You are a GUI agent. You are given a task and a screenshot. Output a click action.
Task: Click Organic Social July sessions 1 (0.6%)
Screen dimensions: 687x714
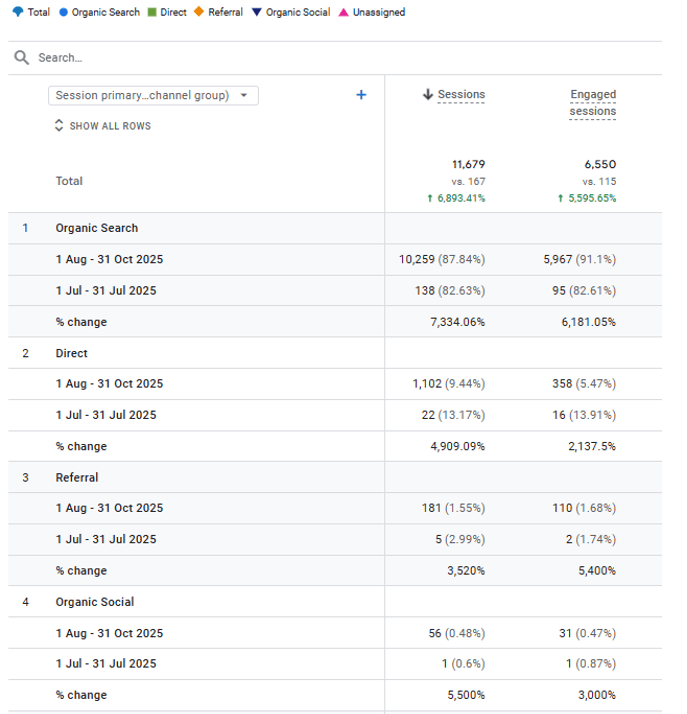click(x=463, y=664)
